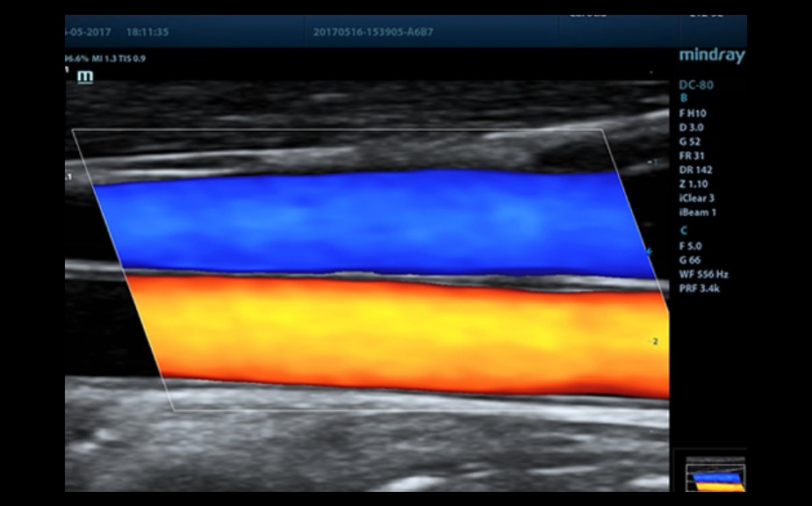
Task: Click the exam ID 20170516-153905-A6B7 field
Action: click(x=372, y=33)
